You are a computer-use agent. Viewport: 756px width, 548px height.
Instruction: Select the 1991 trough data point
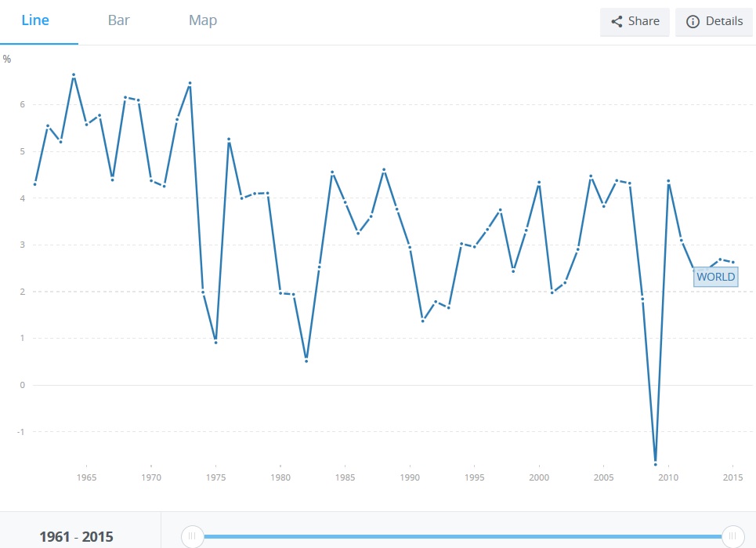(x=422, y=321)
